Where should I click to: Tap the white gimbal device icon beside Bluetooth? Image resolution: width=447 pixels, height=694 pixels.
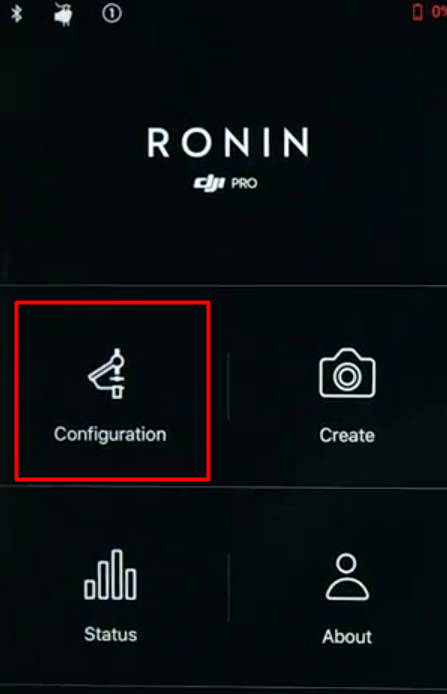point(63,14)
